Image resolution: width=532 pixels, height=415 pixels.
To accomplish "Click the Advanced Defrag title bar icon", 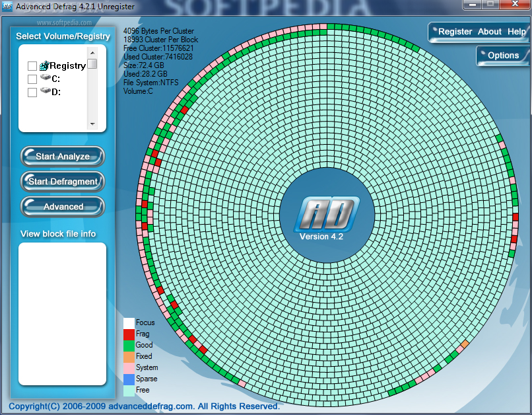I will (7, 7).
